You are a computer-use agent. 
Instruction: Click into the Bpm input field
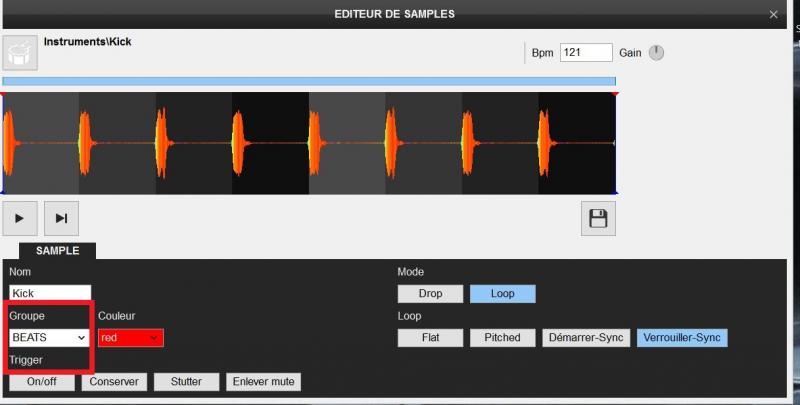click(x=586, y=53)
